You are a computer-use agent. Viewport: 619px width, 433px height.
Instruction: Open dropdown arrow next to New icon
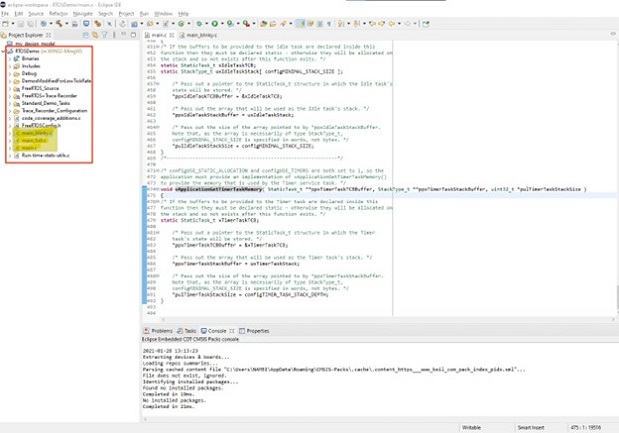13,24
